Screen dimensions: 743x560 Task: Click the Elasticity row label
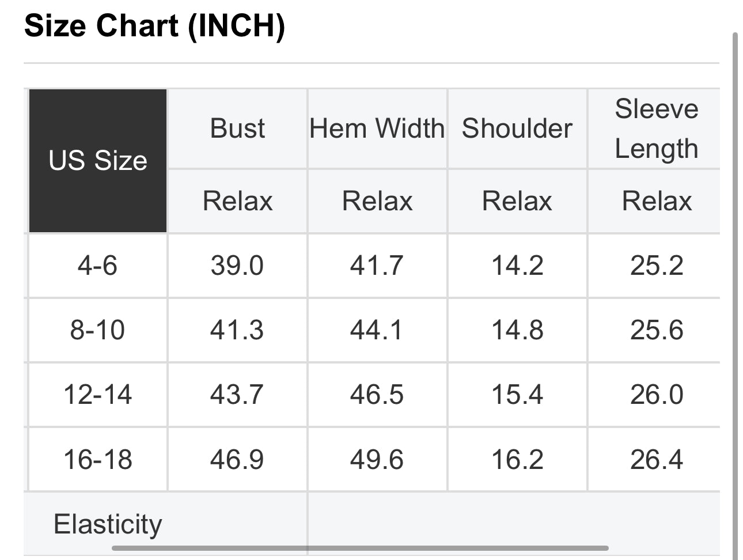pyautogui.click(x=108, y=524)
